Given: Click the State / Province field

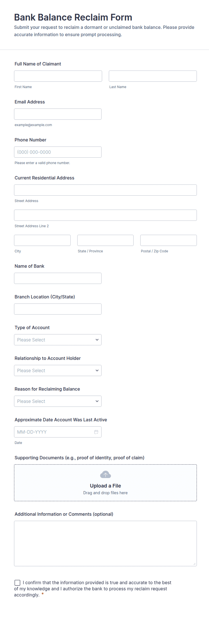Looking at the screenshot, I should [105, 240].
